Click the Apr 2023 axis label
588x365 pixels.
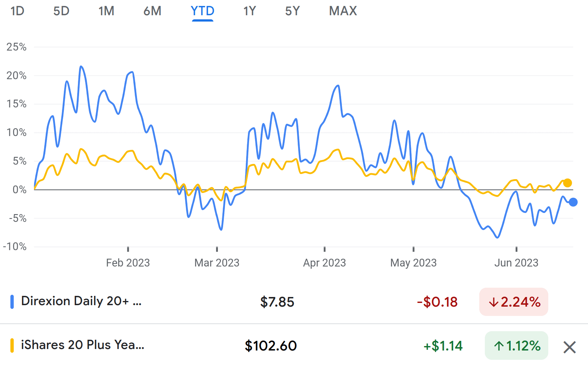[324, 263]
